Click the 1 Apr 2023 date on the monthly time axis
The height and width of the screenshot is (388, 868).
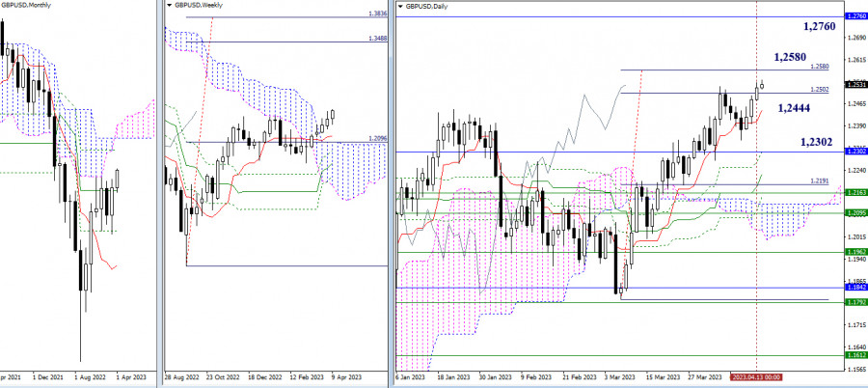pos(129,377)
